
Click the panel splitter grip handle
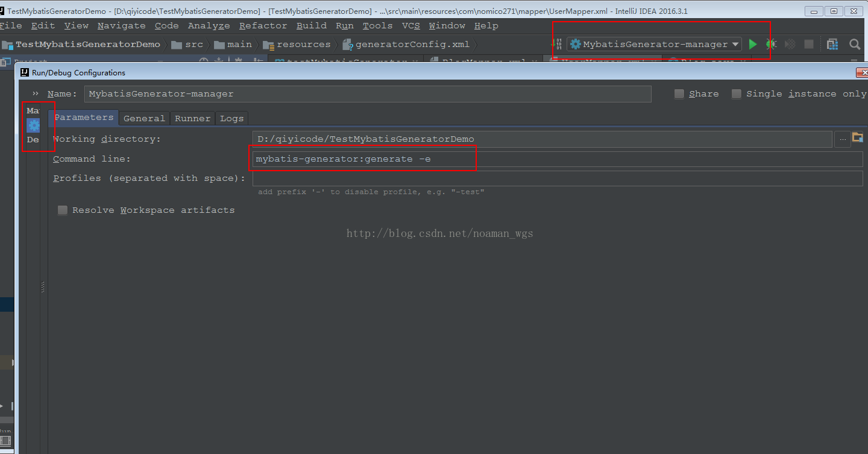coord(43,287)
